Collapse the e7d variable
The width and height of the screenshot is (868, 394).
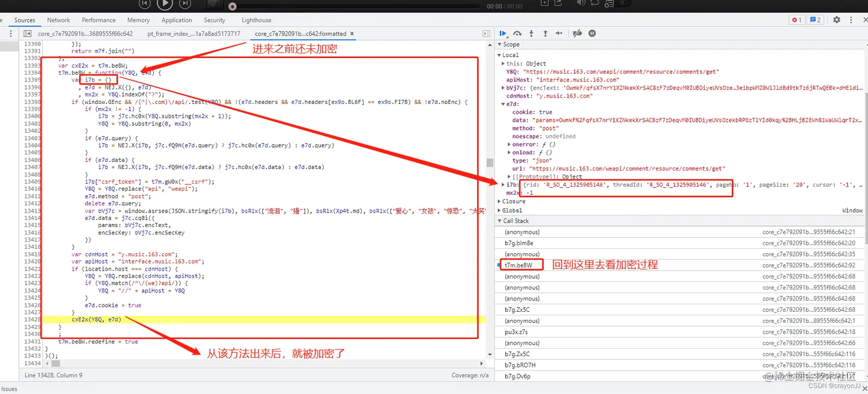(503, 104)
